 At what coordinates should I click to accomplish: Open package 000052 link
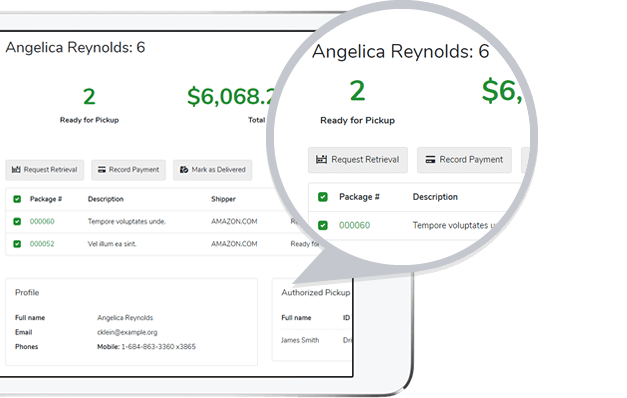pyautogui.click(x=42, y=244)
